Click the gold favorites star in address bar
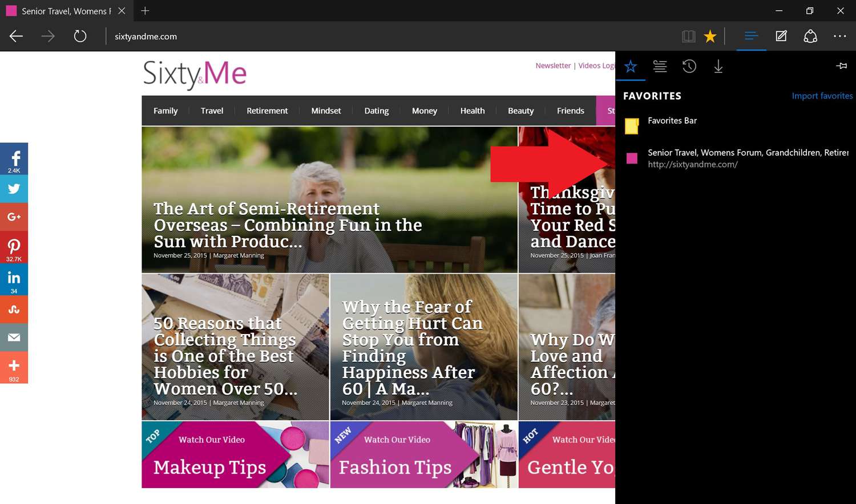 click(710, 36)
